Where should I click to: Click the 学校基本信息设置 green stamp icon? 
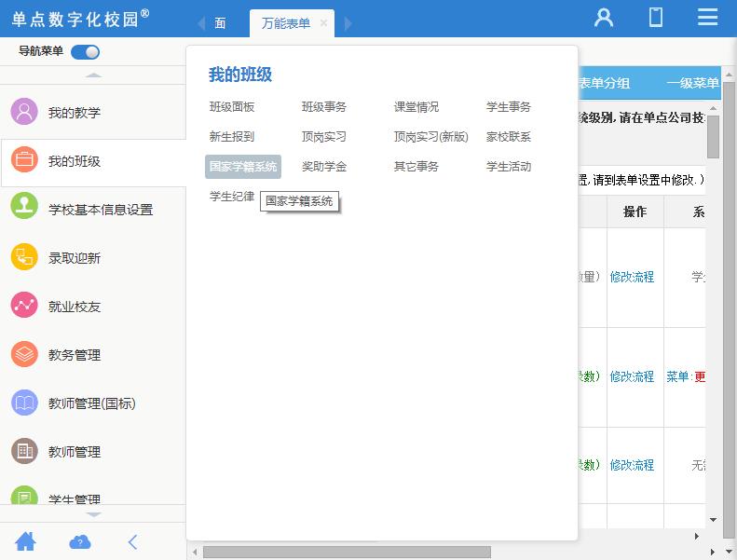point(24,206)
